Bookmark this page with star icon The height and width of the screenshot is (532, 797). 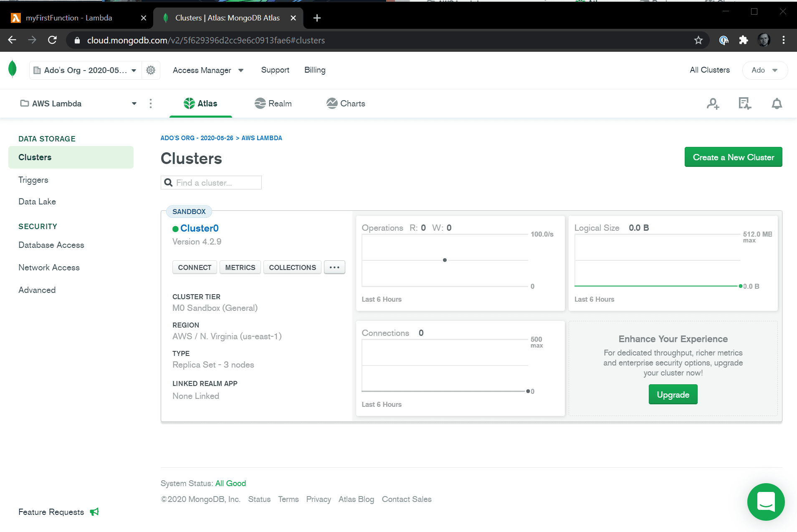698,40
